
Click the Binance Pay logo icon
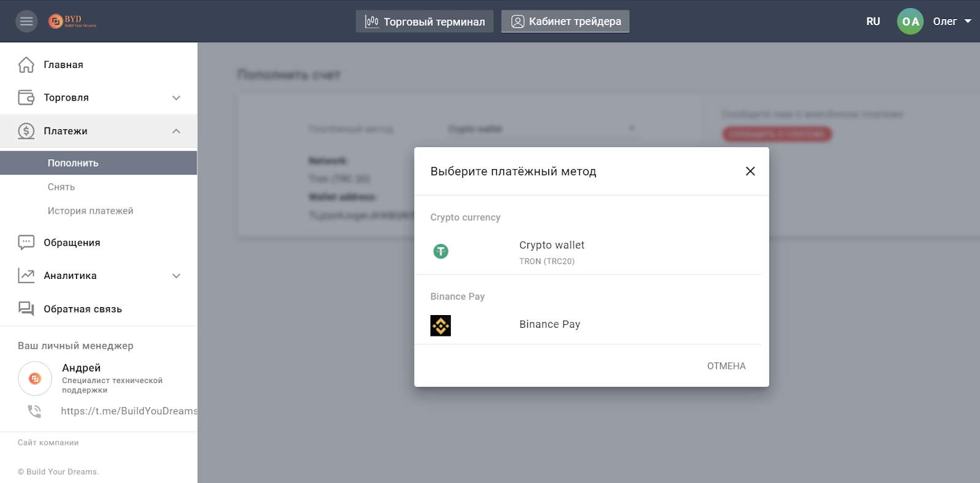[440, 325]
